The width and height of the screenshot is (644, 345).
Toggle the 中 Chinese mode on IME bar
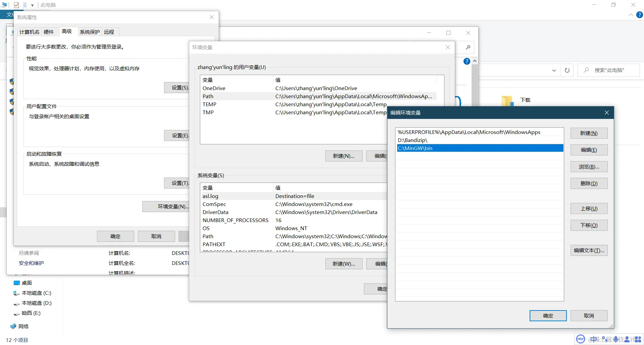point(594,339)
